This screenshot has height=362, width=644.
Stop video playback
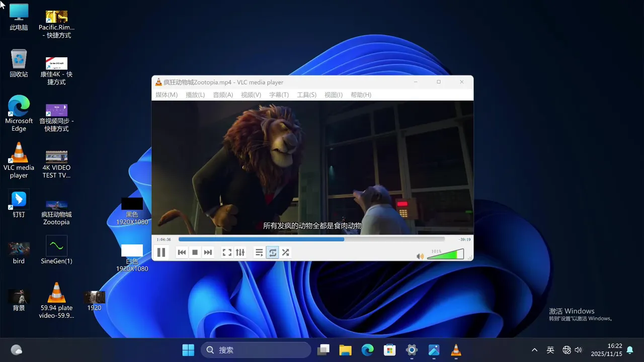pos(195,252)
